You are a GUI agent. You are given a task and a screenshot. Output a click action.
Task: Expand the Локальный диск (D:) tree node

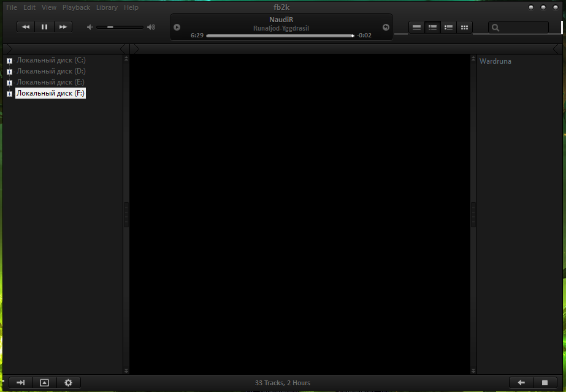click(x=9, y=72)
